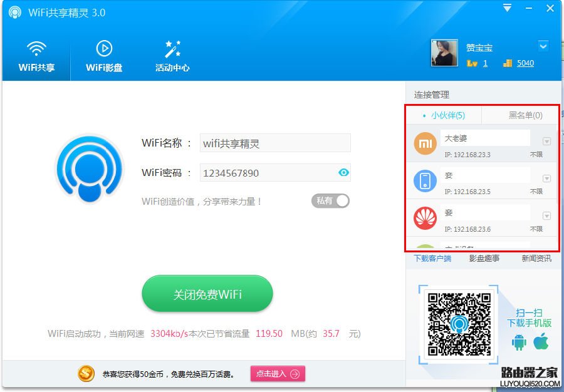Close the WiFi共享精灵 window
Viewport: 564px width, 392px height.
point(550,8)
